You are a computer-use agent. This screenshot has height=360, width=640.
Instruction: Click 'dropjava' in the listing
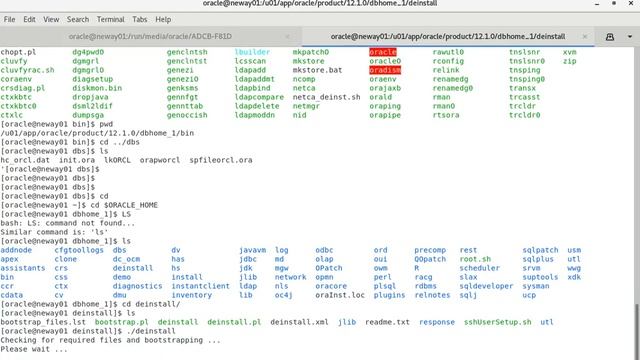[90, 97]
